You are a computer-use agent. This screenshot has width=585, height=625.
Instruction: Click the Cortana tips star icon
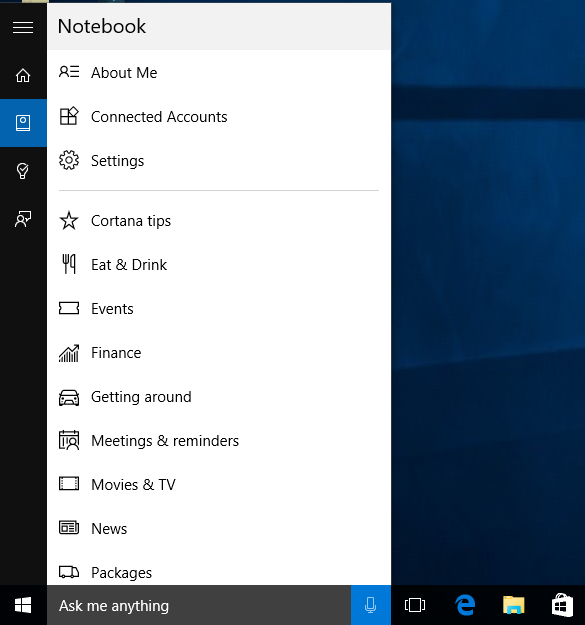pyautogui.click(x=69, y=220)
